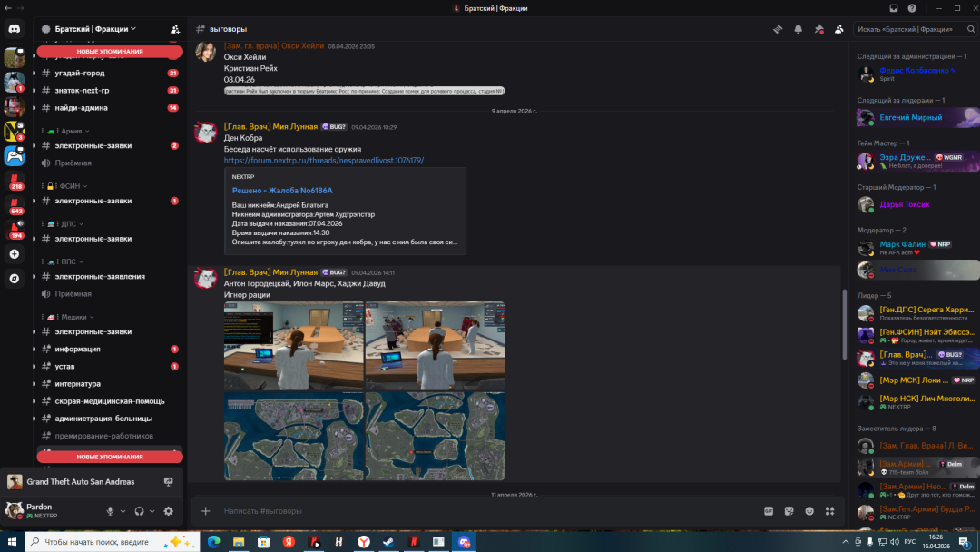
Task: Open Steam from the Windows taskbar
Action: [x=387, y=542]
